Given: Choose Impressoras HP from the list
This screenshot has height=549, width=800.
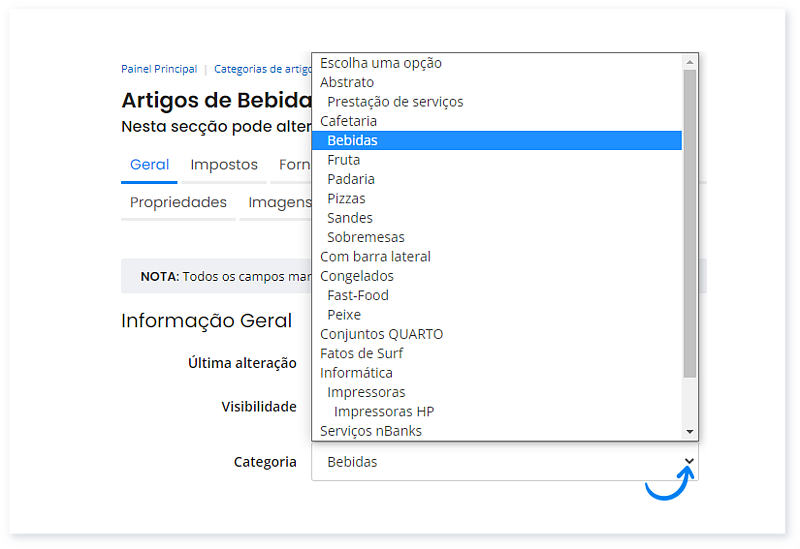Looking at the screenshot, I should 383,411.
